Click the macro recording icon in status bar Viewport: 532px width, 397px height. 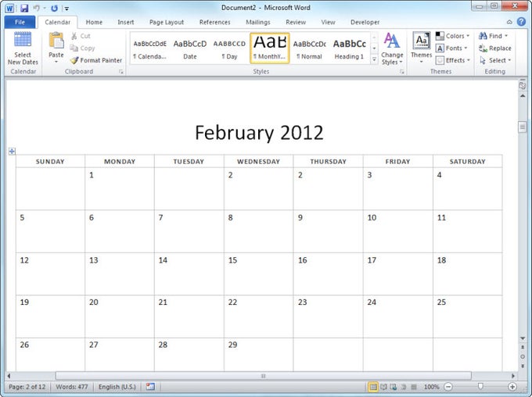coord(150,387)
